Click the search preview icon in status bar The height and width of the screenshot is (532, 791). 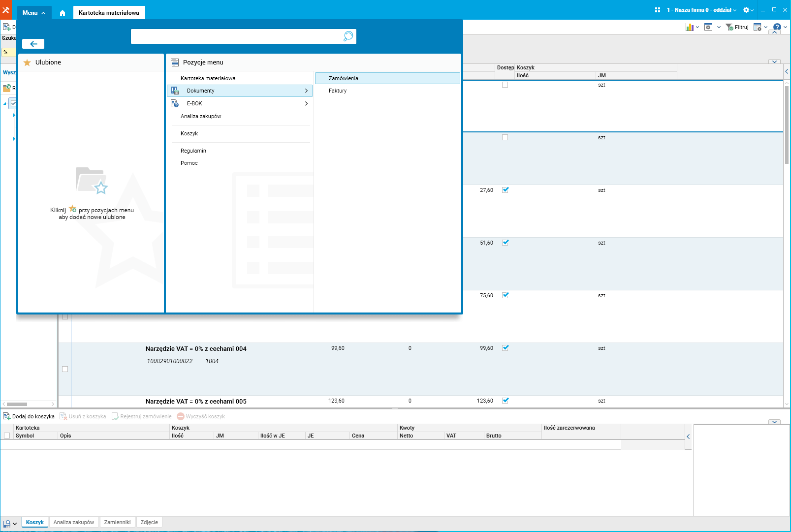[x=7, y=524]
